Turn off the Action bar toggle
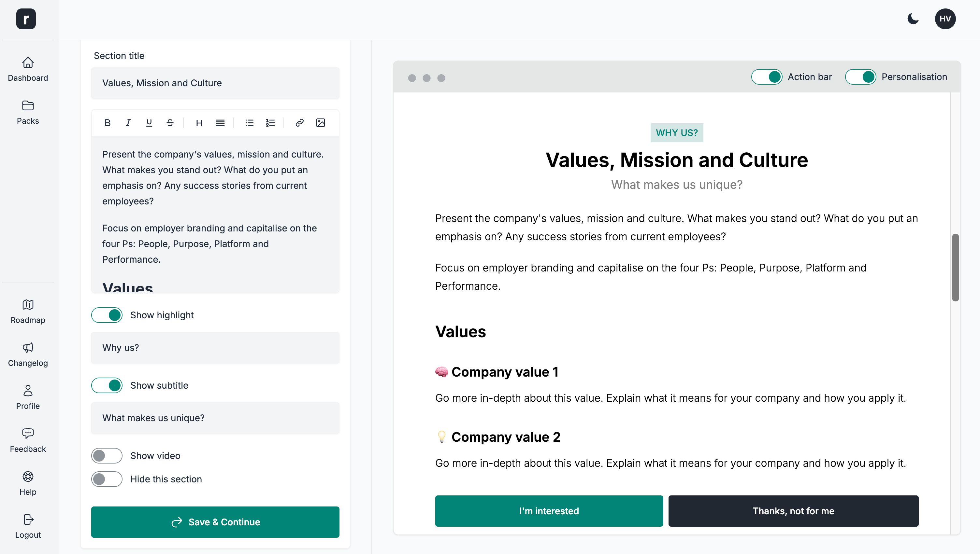This screenshot has width=980, height=554. (767, 76)
